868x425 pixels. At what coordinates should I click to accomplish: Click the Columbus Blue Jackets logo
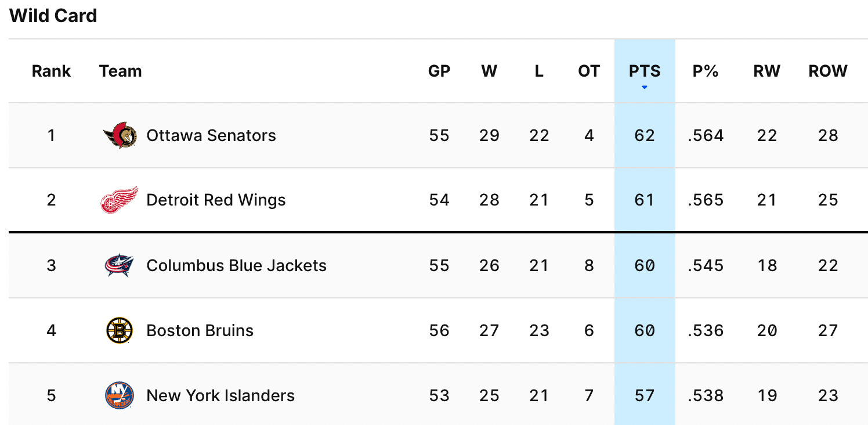point(120,265)
